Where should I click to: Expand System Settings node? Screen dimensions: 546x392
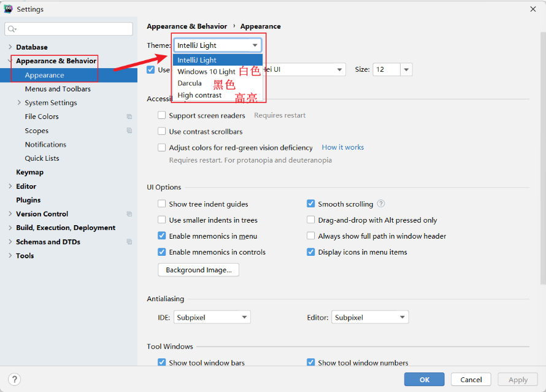point(19,102)
